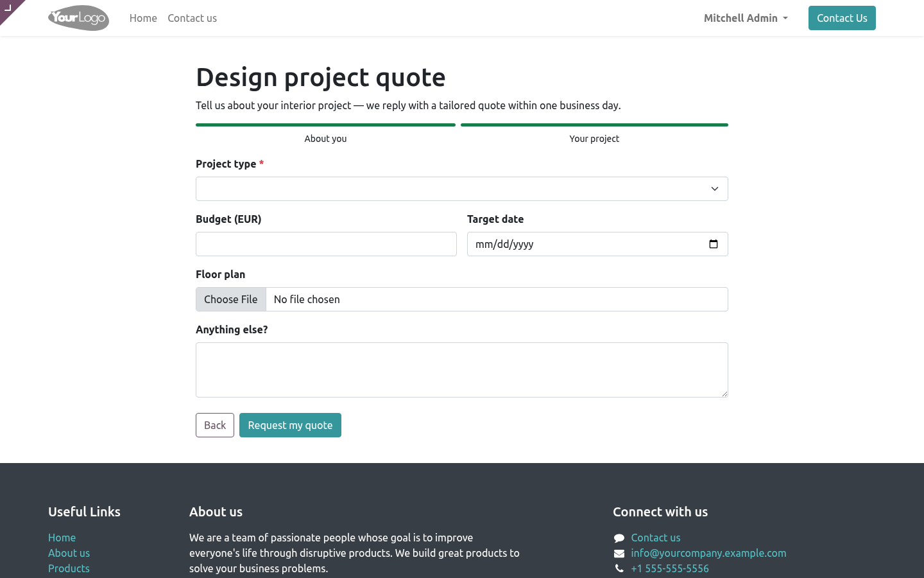Open the corner edit-mode toggle icon

point(8,8)
